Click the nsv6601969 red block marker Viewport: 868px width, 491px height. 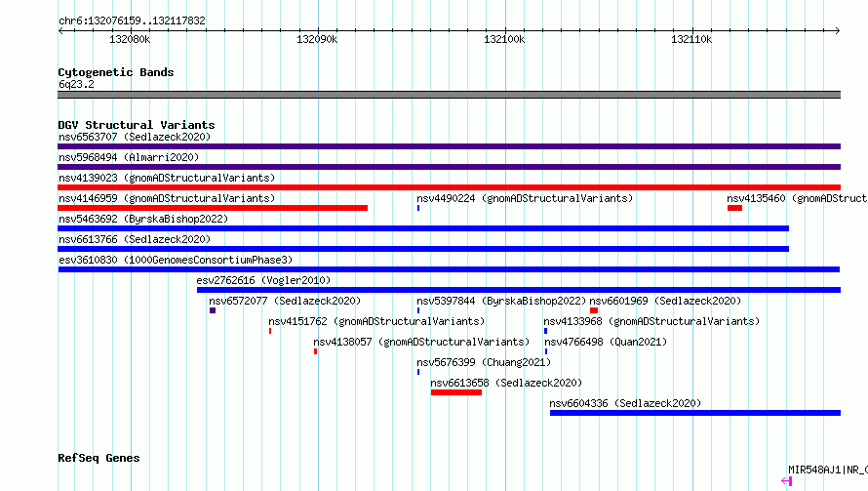(x=594, y=310)
